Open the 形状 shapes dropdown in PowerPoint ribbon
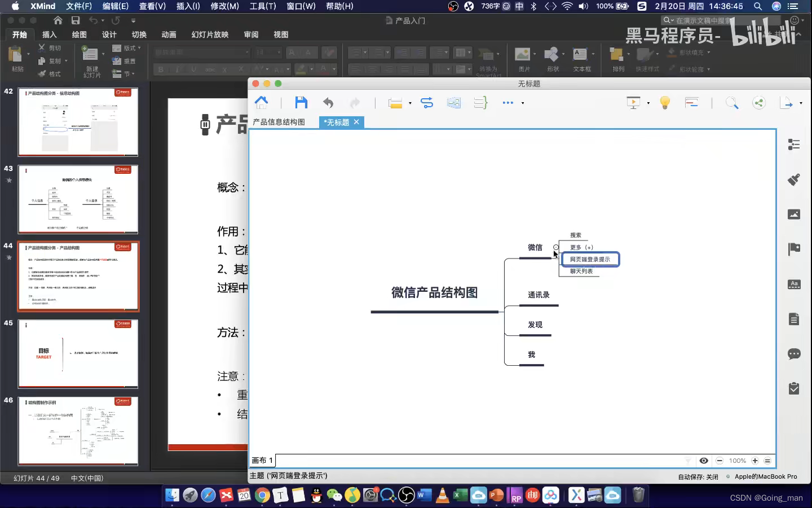 point(553,59)
